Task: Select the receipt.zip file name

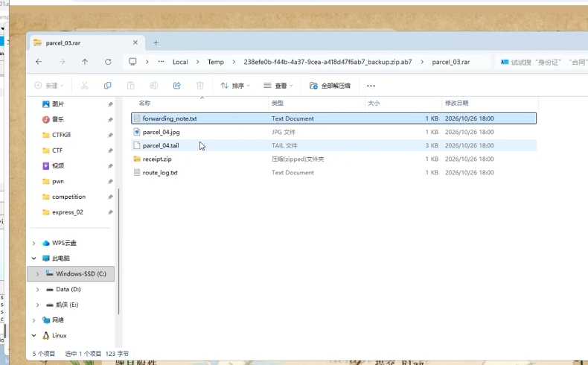Action: click(157, 159)
